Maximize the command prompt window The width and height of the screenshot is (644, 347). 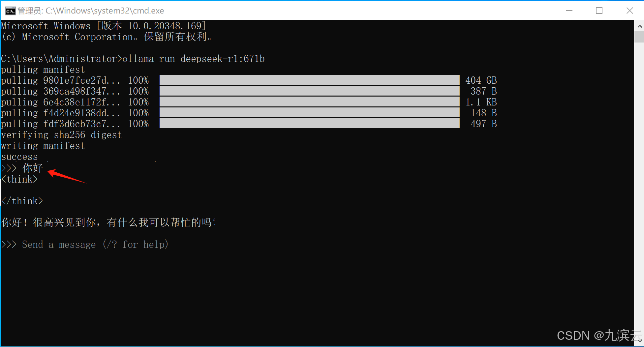599,11
